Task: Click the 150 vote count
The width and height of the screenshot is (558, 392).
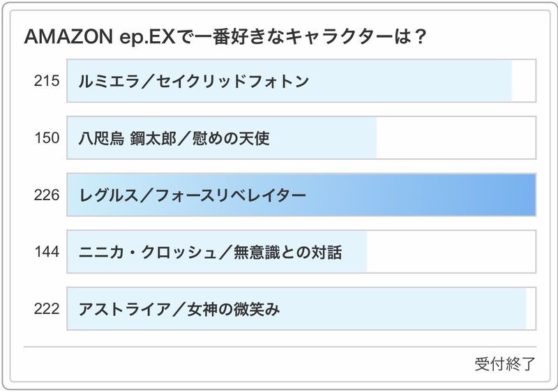Action: click(x=47, y=138)
